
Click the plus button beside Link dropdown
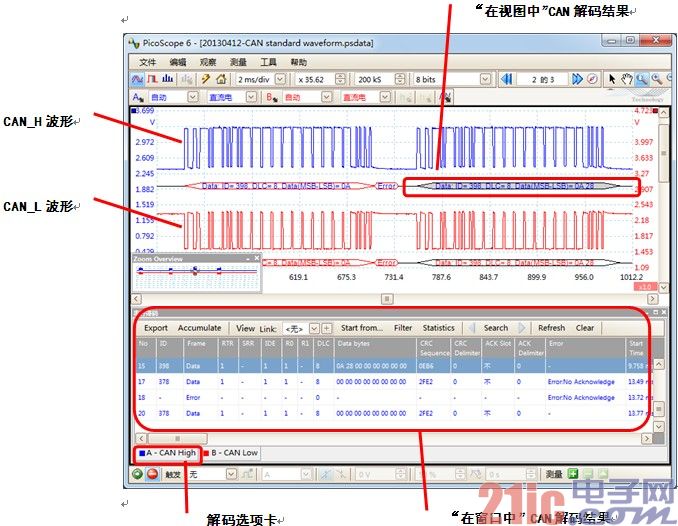(326, 328)
